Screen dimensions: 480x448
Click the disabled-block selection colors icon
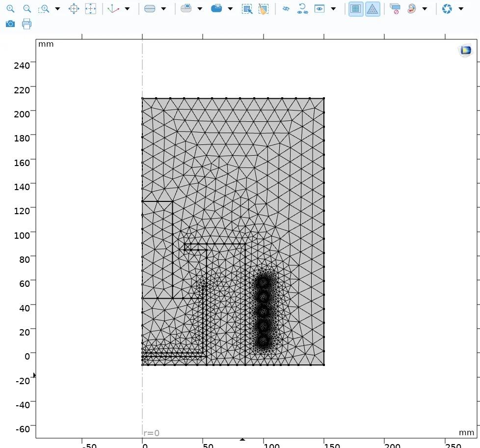[x=395, y=8]
